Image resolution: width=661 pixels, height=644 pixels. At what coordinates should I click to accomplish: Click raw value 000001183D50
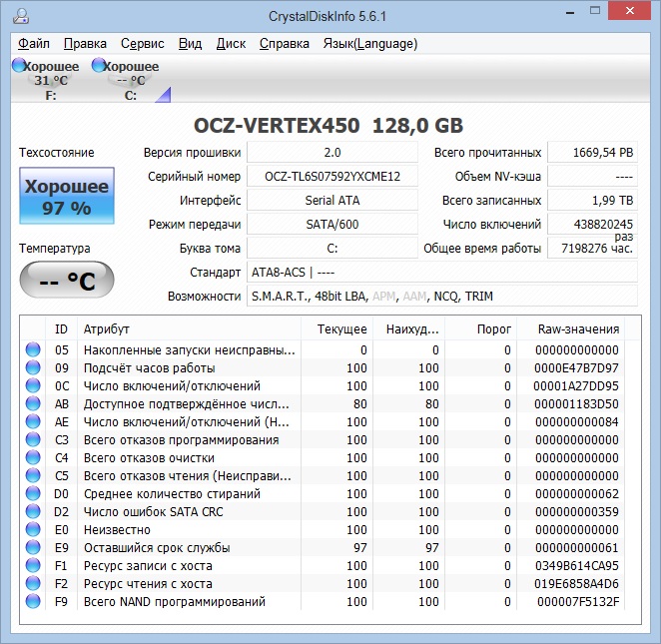(x=576, y=403)
